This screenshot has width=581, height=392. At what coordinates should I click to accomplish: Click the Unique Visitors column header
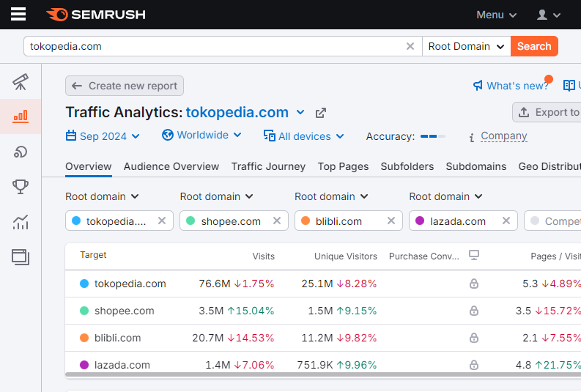(346, 256)
